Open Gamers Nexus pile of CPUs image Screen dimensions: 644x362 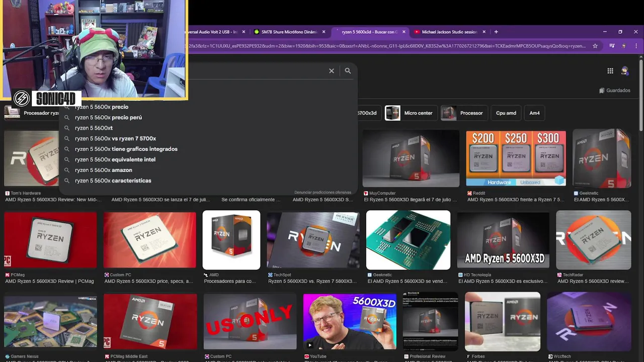pyautogui.click(x=50, y=322)
